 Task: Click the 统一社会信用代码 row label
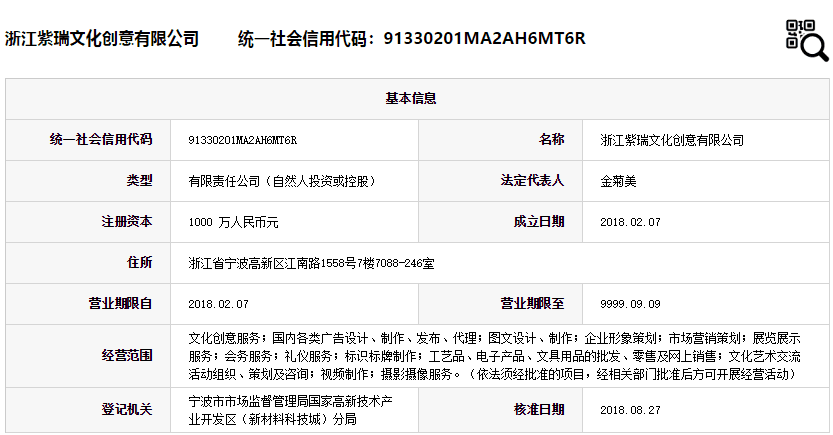(x=101, y=140)
